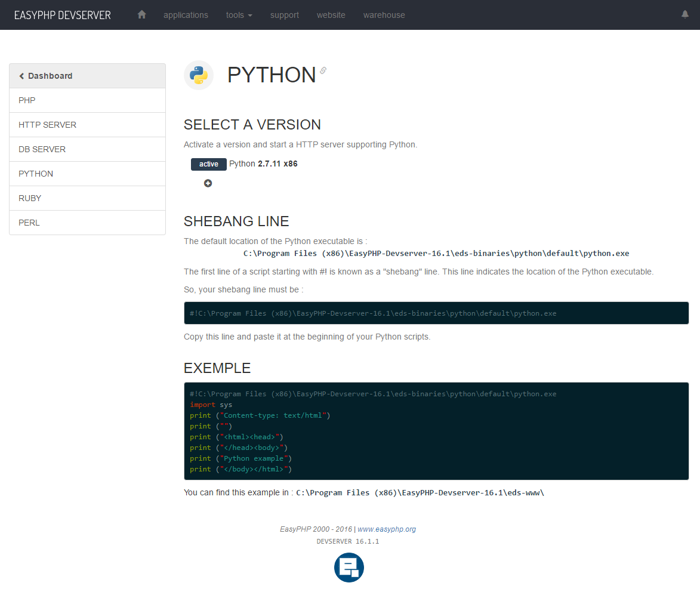Viewport: 700px width, 592px height.
Task: Open DB SERVER sidebar item
Action: click(x=42, y=149)
